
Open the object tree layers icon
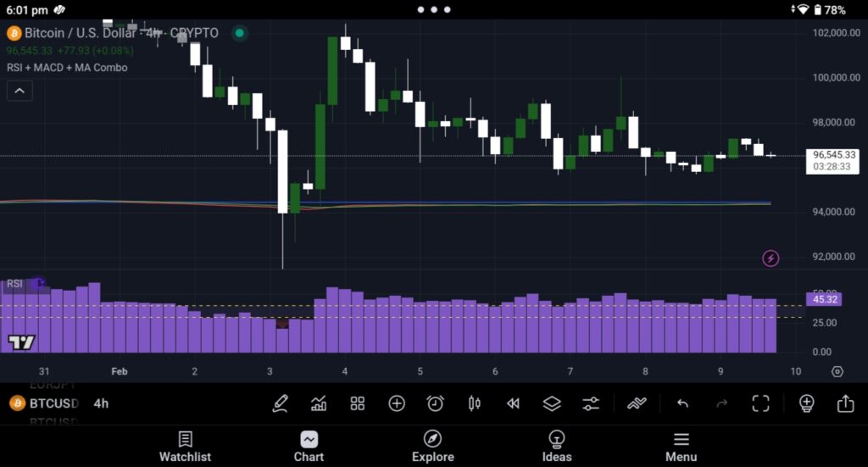(x=552, y=403)
